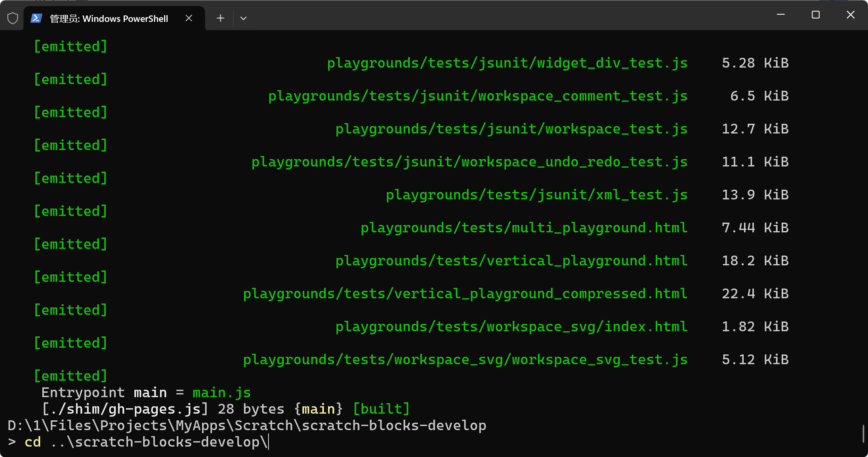
Task: Click the scratch-blocks-develop directory path line
Action: tap(247, 425)
